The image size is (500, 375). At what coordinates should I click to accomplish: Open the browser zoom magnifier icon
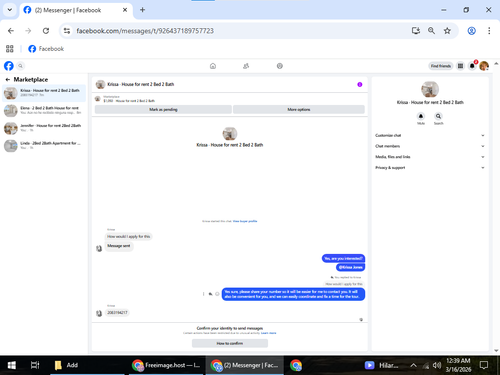pos(431,31)
